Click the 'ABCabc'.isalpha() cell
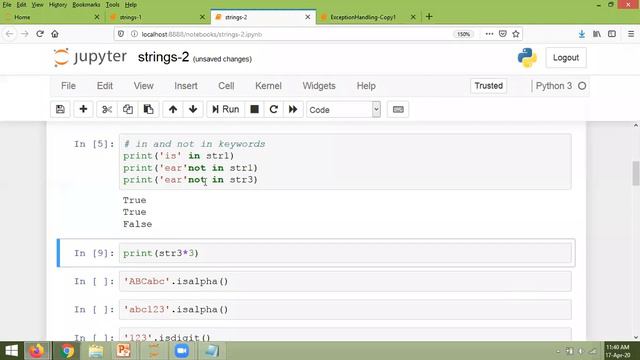The width and height of the screenshot is (640, 360). click(x=345, y=281)
